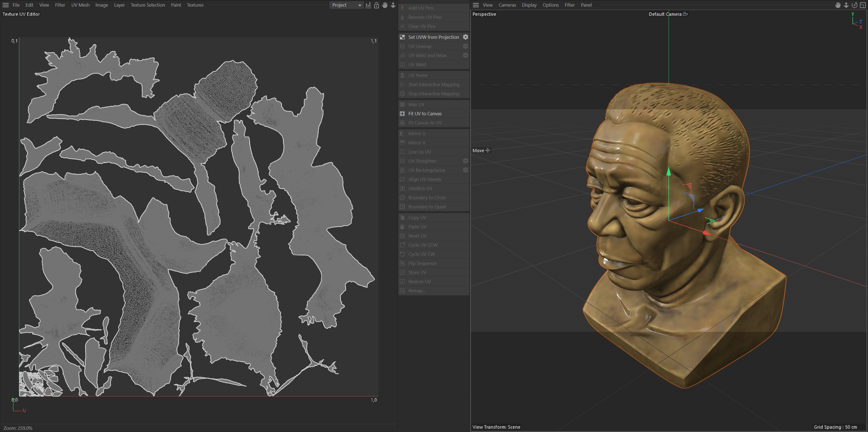
Task: Open the UV editor hamburger menu
Action: (6, 5)
